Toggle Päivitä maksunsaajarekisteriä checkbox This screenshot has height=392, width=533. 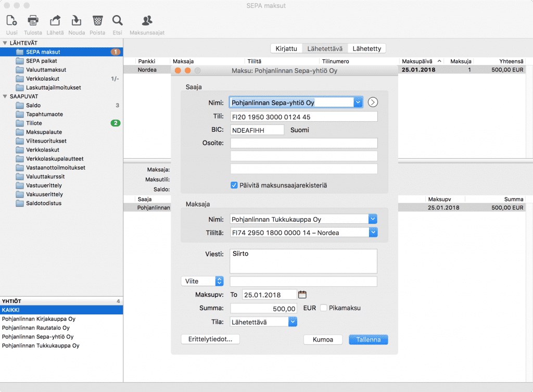(x=234, y=185)
